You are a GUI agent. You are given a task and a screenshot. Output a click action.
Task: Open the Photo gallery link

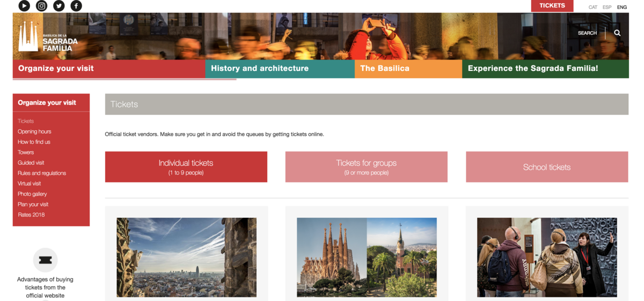click(32, 194)
